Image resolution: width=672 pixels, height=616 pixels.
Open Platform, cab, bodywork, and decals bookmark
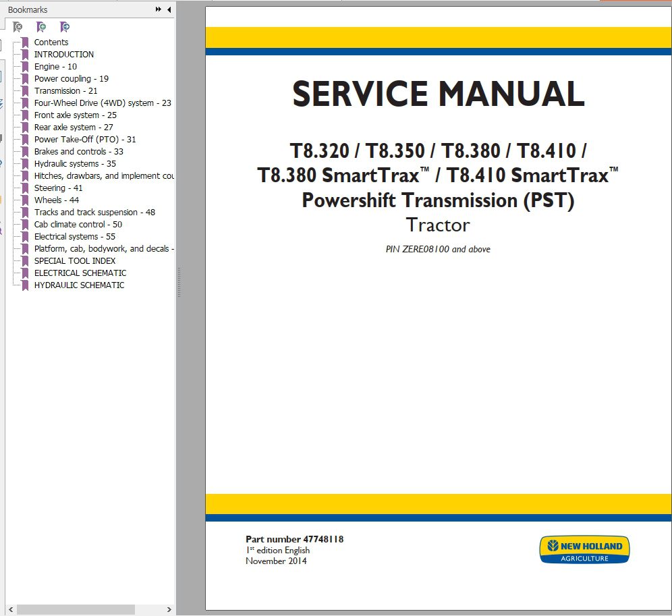tap(104, 249)
